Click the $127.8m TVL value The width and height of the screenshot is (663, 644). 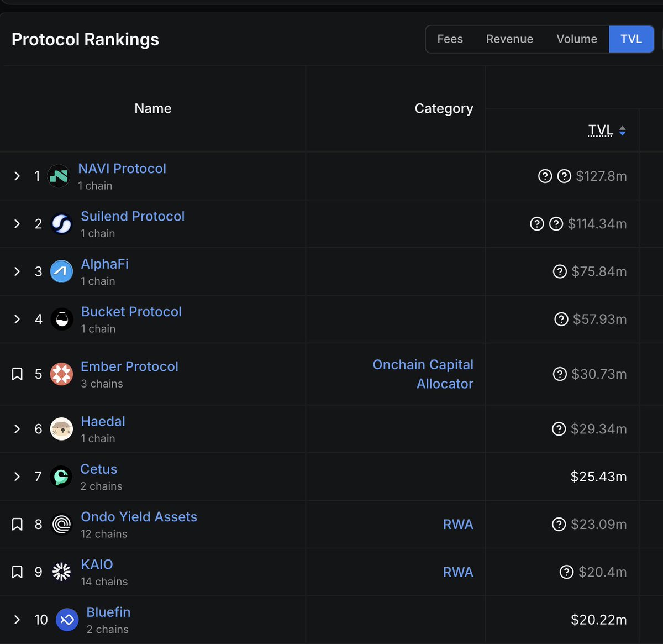pos(601,176)
